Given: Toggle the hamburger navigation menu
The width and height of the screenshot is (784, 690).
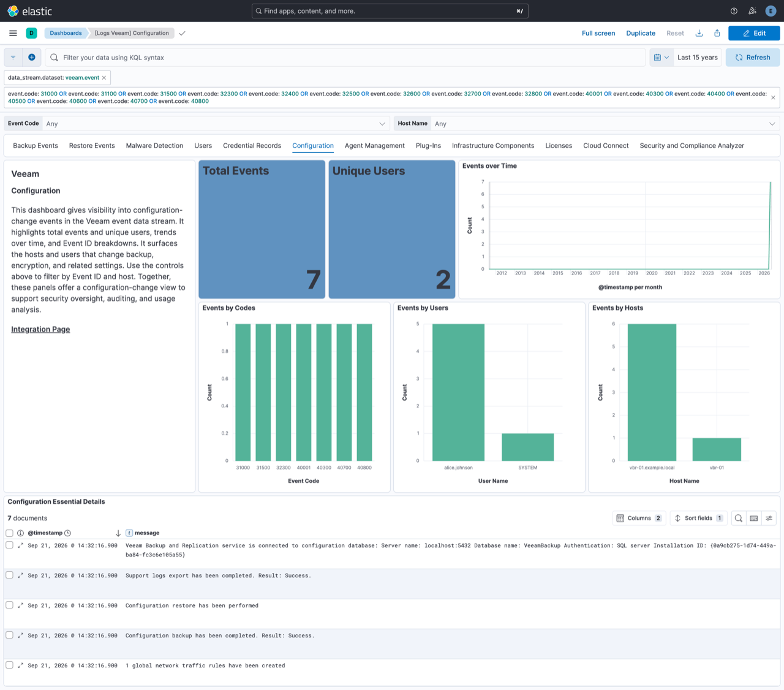Looking at the screenshot, I should pos(13,33).
